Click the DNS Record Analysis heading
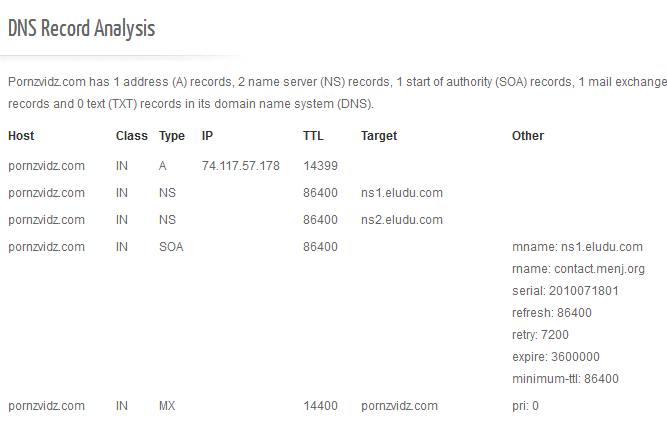This screenshot has width=667, height=425. 81,28
